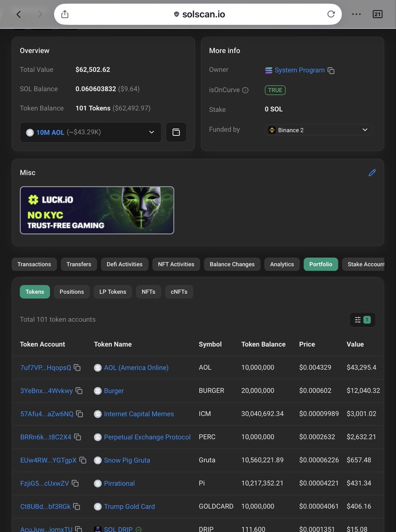Reload the solscan.io page

(x=331, y=14)
